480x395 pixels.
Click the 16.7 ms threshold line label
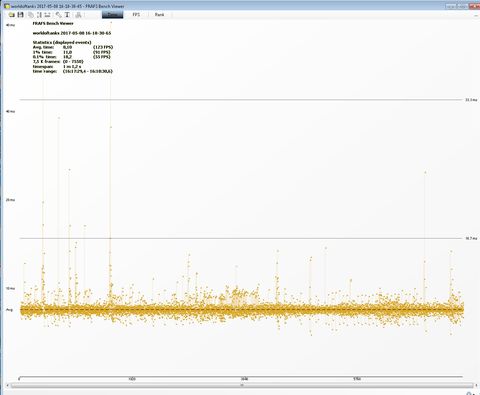tap(471, 238)
